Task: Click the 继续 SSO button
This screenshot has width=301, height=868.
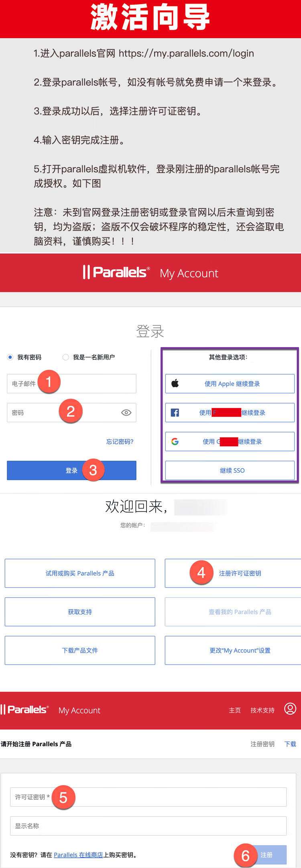Action: [230, 470]
